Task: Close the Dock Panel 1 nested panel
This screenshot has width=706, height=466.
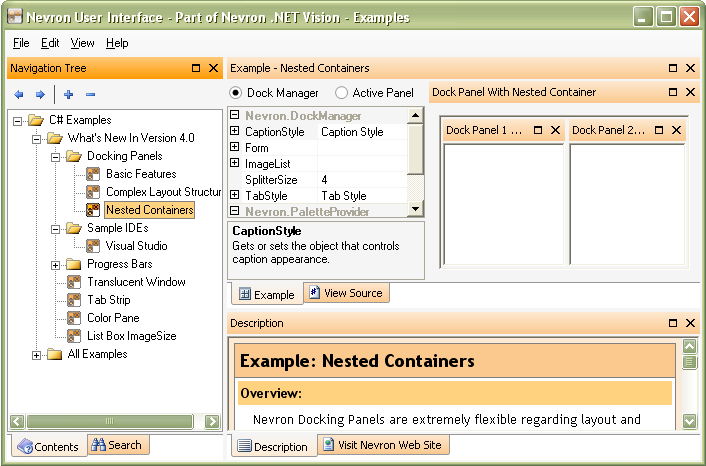Action: tap(556, 130)
